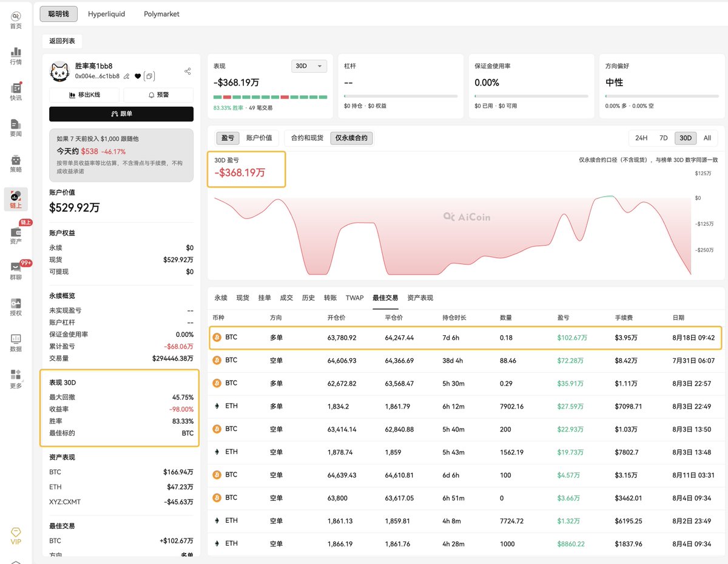Open 授权 authorization sidebar icon

click(16, 307)
